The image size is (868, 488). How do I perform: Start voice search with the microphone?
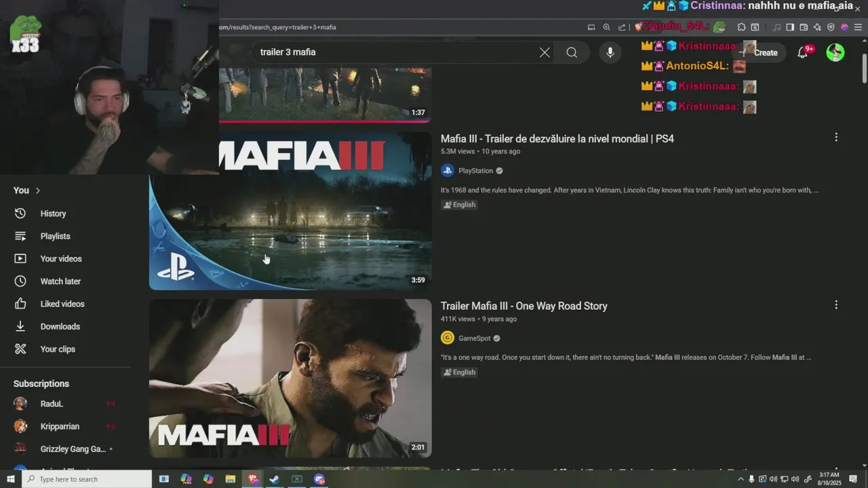pos(610,52)
